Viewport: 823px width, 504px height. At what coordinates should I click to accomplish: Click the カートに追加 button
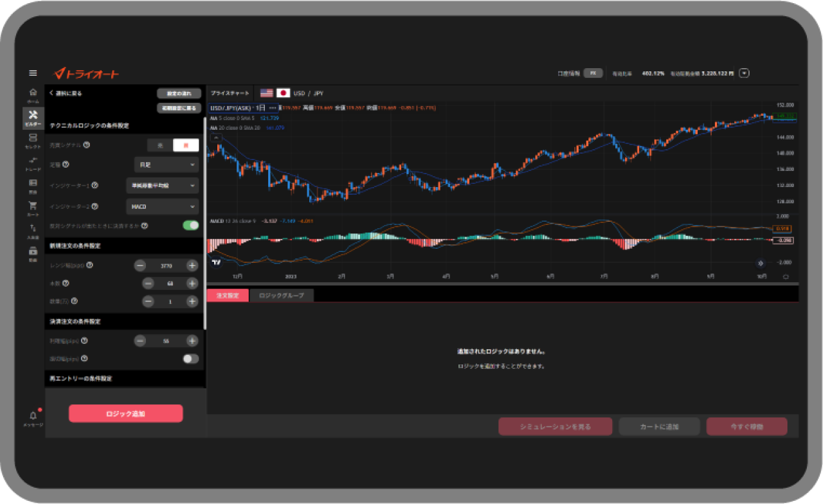(659, 426)
